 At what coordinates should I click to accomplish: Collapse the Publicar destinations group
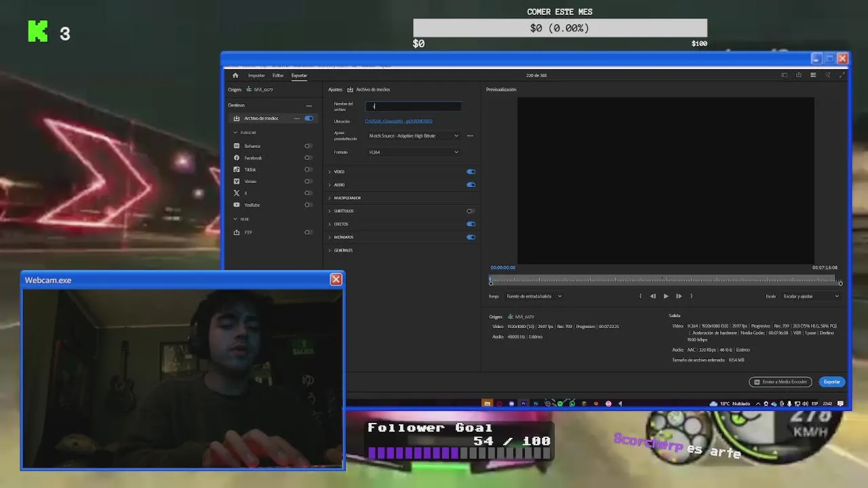tap(235, 132)
